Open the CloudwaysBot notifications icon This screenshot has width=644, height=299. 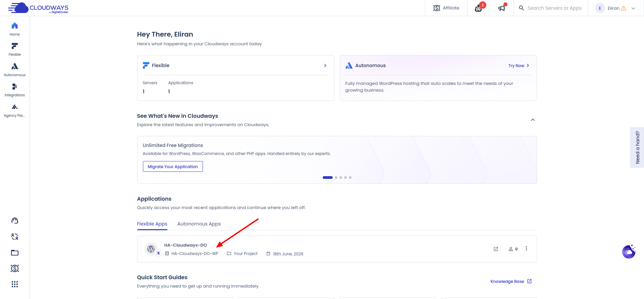point(479,8)
